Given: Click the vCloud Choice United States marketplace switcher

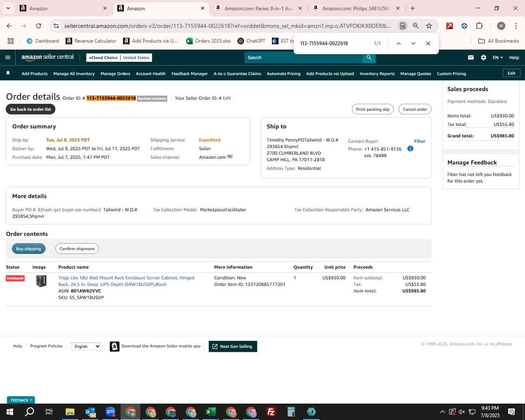Looking at the screenshot, I should pyautogui.click(x=119, y=57).
